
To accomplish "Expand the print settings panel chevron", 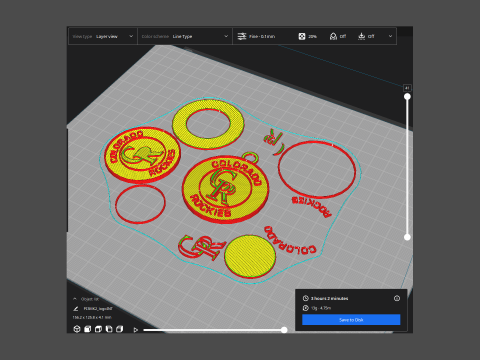I will pyautogui.click(x=390, y=36).
